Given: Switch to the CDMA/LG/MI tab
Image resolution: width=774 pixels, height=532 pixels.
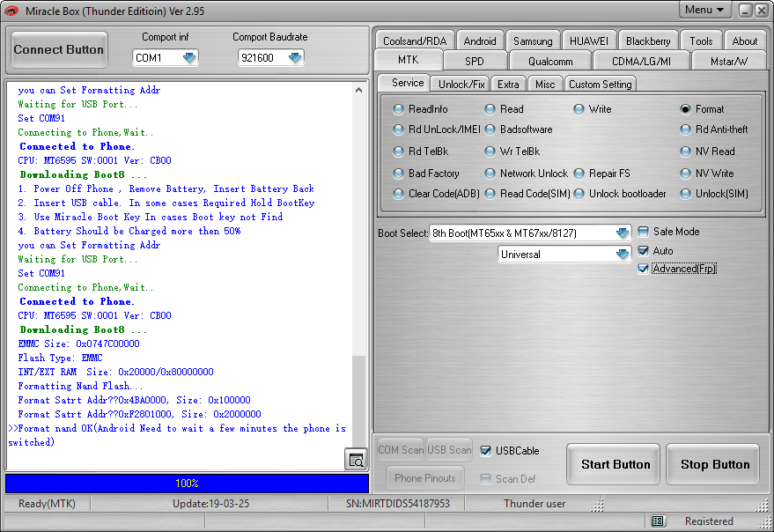Looking at the screenshot, I should click(x=641, y=62).
